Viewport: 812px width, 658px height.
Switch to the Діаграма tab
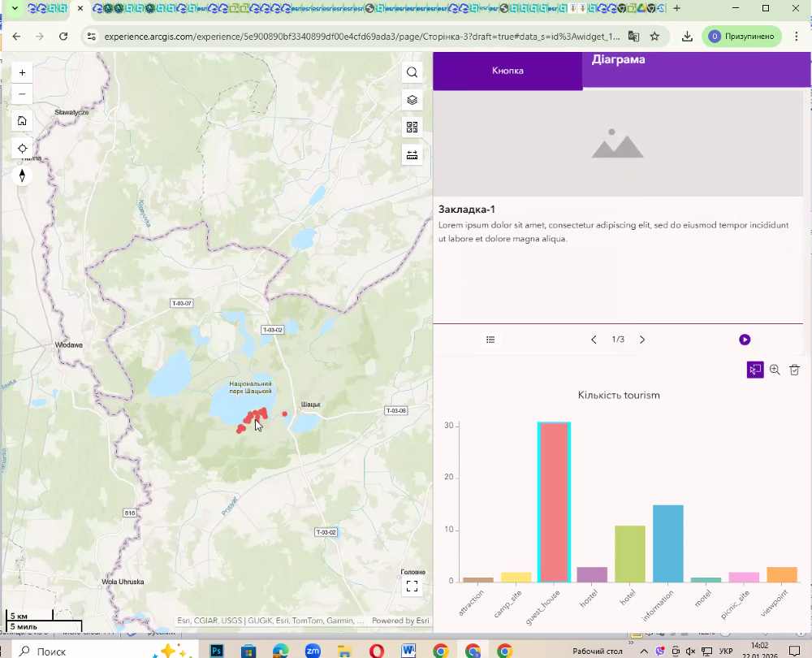pos(618,60)
